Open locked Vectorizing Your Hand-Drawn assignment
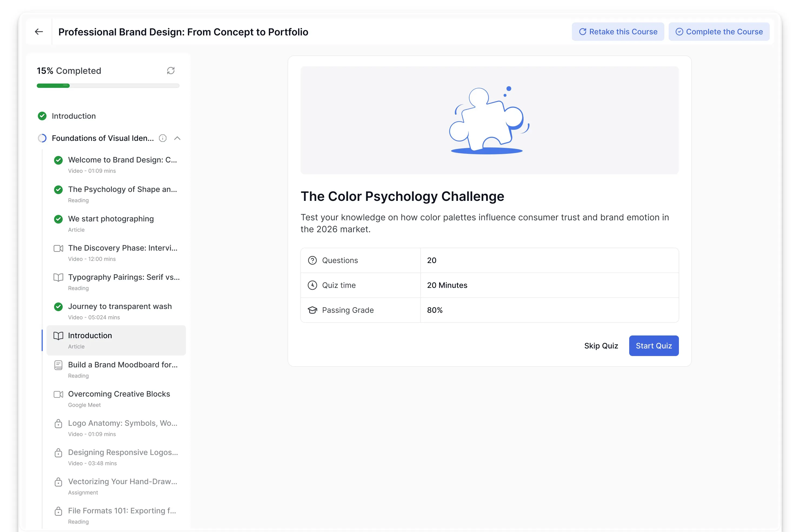This screenshot has width=800, height=532. coord(116,486)
